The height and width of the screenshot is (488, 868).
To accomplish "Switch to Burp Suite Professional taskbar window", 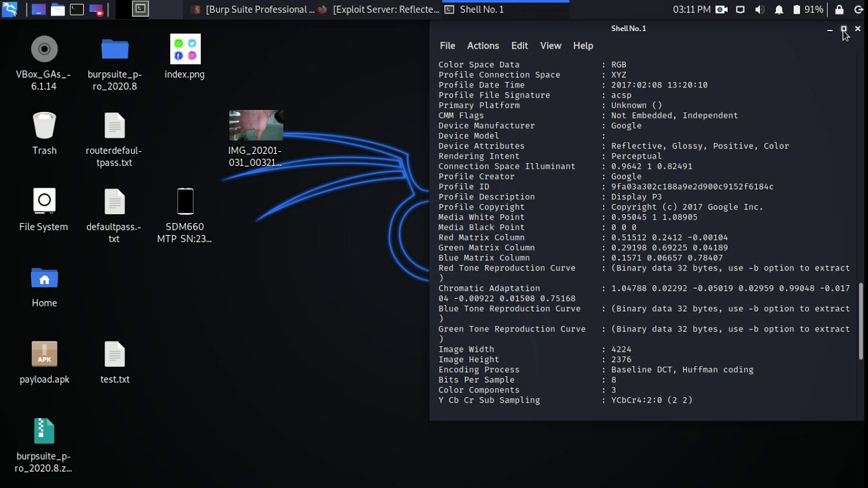I will (x=253, y=9).
